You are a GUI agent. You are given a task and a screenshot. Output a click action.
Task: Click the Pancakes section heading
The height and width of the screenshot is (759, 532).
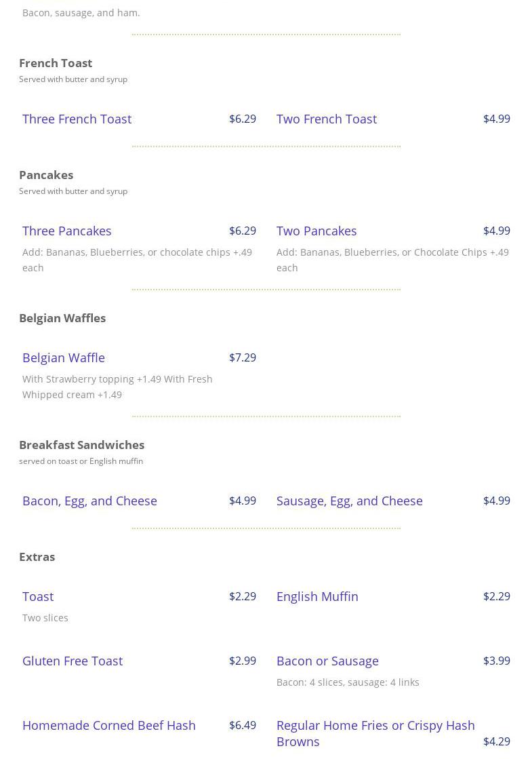46,174
